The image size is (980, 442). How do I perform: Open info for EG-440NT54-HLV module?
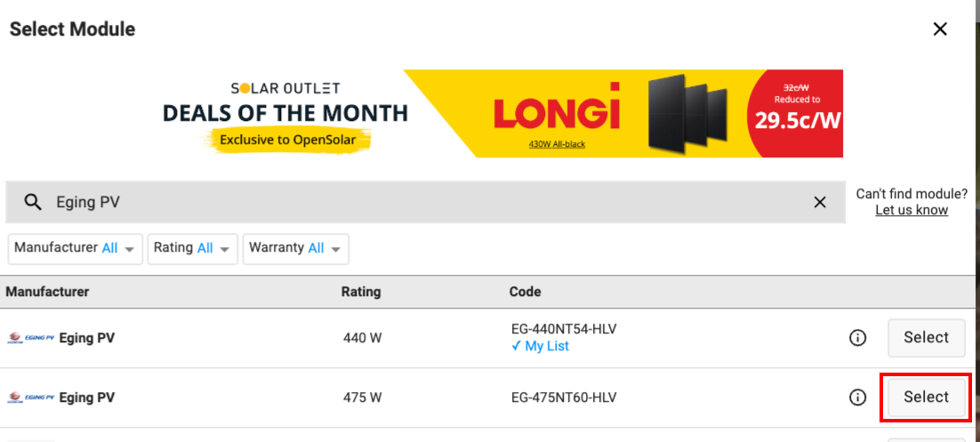pos(857,338)
